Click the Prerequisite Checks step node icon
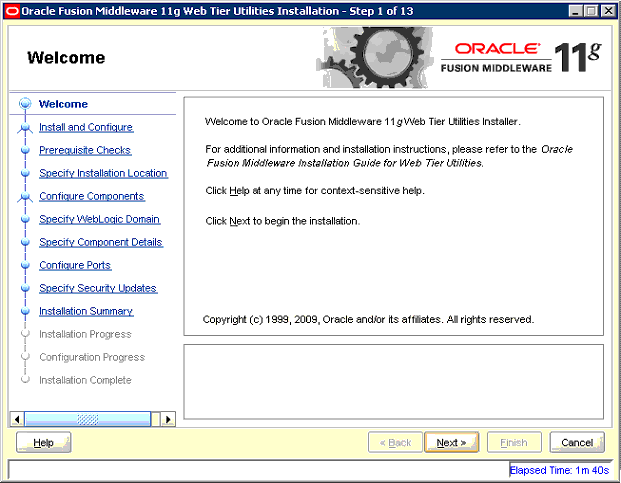Screen dimensions: 621x483 (x=25, y=150)
